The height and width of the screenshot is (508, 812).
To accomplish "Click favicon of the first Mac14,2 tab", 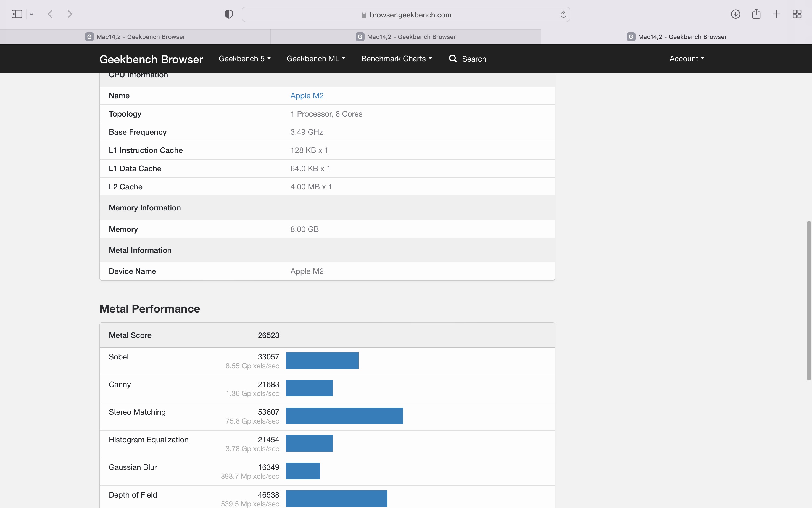I will 89,37.
